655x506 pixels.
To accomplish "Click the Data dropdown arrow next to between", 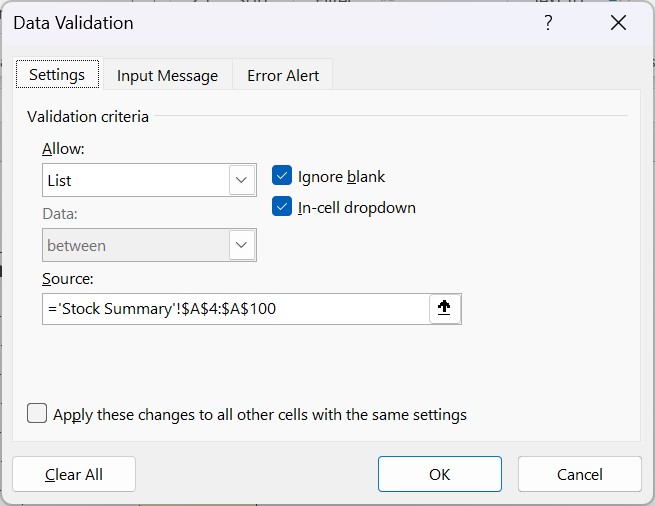I will pyautogui.click(x=242, y=245).
